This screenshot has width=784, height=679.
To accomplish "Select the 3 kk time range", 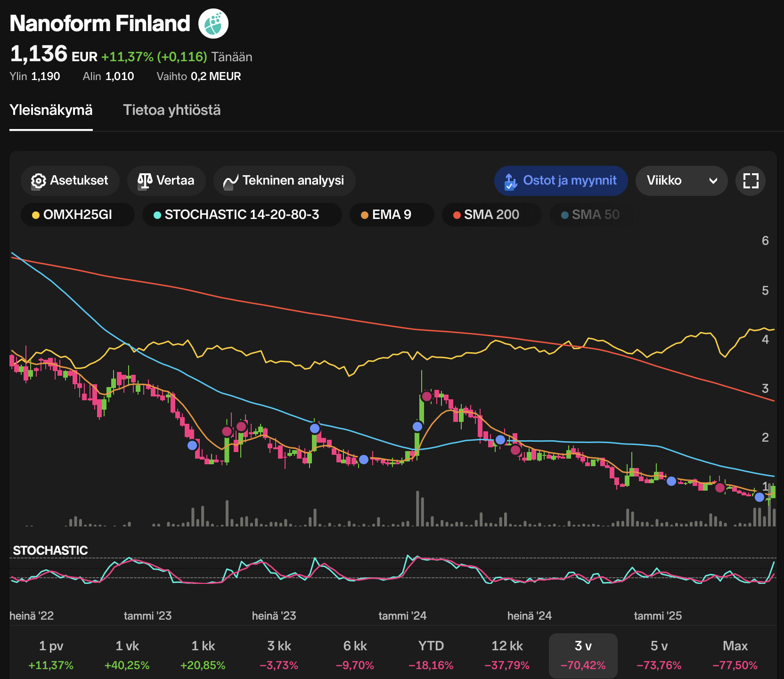I will (x=279, y=655).
